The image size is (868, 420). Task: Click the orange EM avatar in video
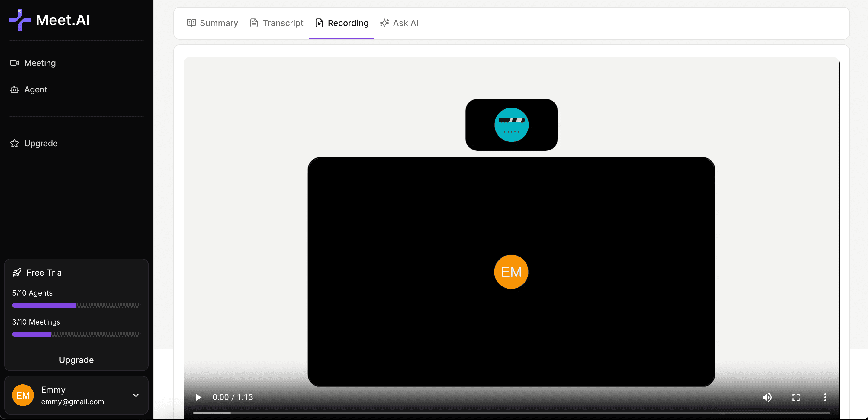[x=511, y=272]
